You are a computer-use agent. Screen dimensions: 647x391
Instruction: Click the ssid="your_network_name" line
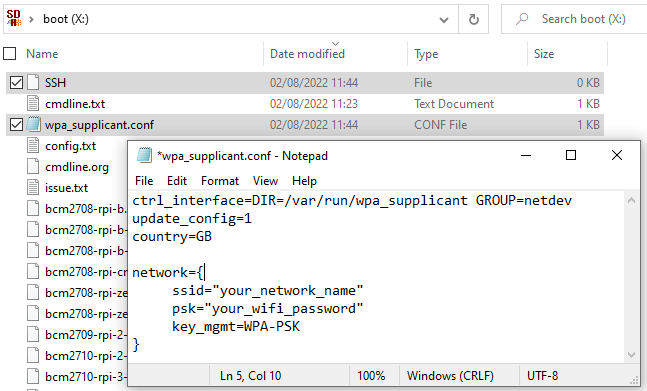(x=268, y=291)
